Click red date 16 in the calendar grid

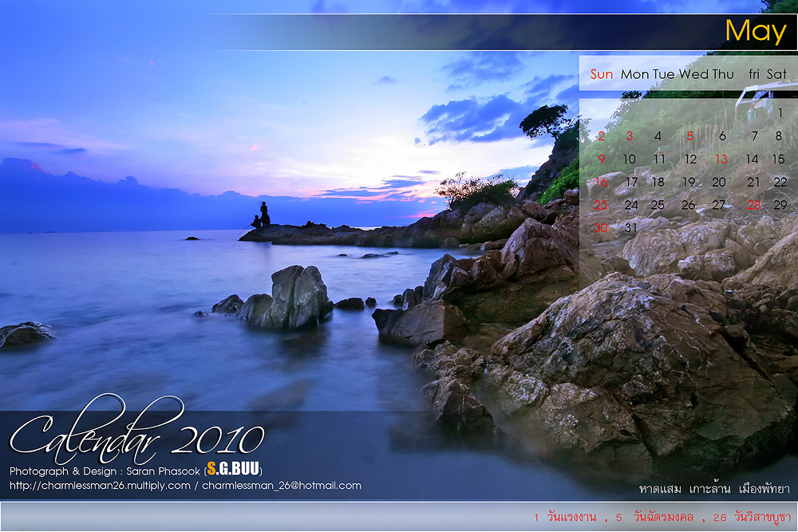click(x=601, y=182)
